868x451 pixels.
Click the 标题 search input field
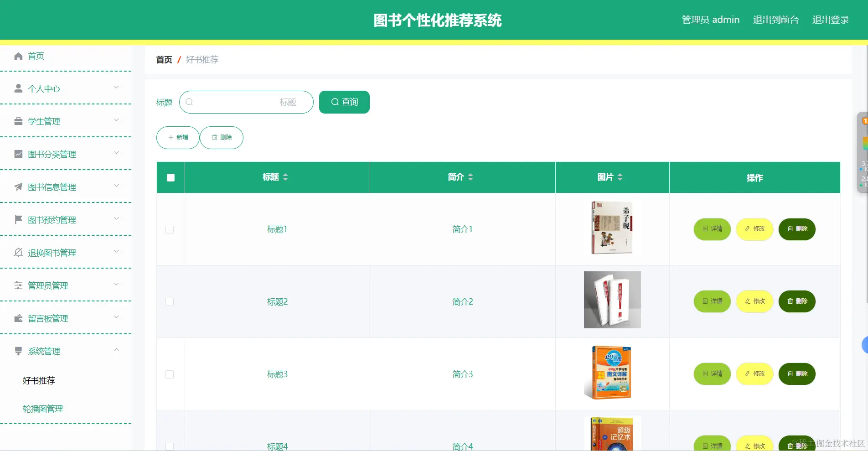click(246, 102)
